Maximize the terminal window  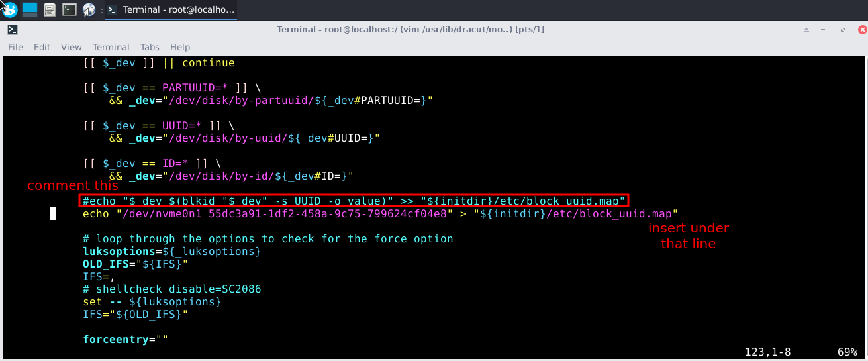click(x=844, y=30)
